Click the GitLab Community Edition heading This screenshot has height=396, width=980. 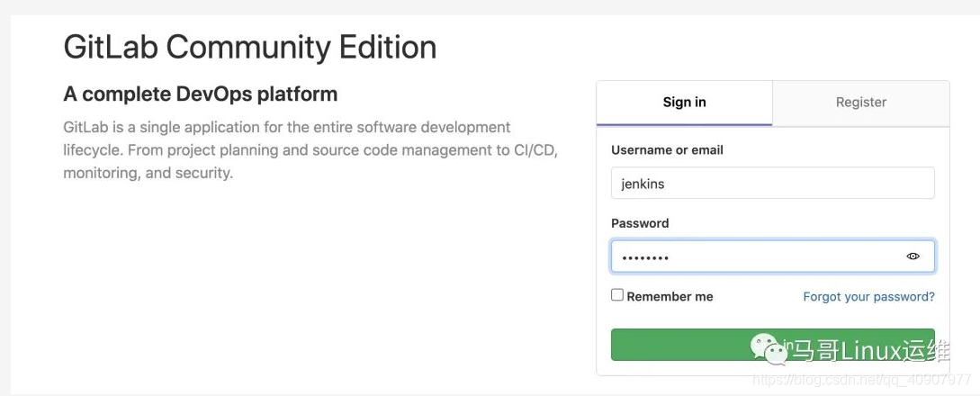[249, 47]
